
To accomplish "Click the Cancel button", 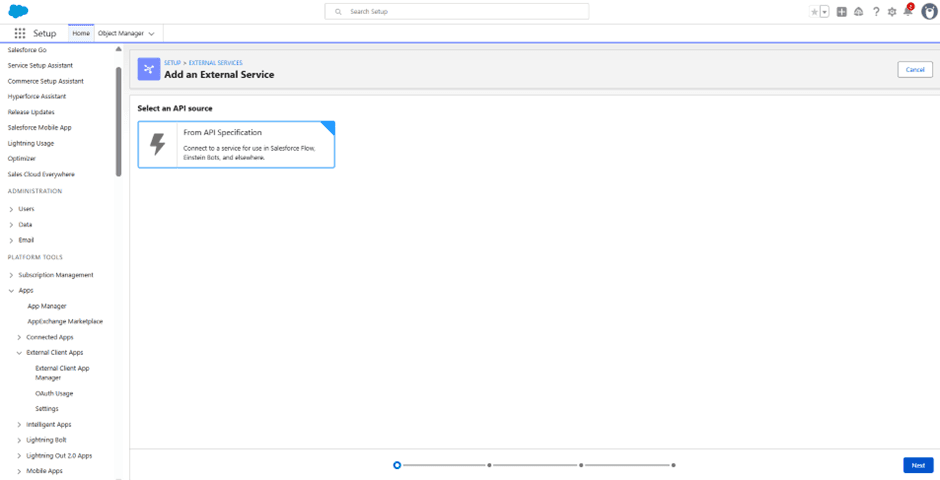I will pos(915,70).
